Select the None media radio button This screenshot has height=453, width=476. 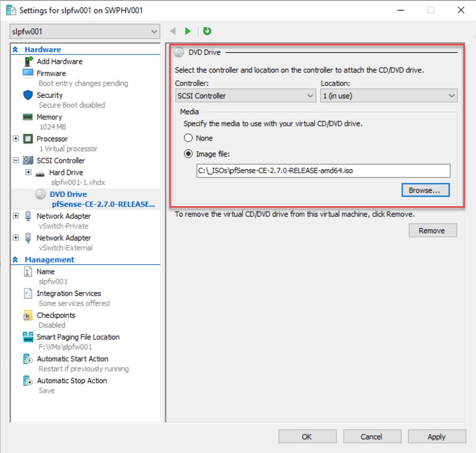click(188, 138)
